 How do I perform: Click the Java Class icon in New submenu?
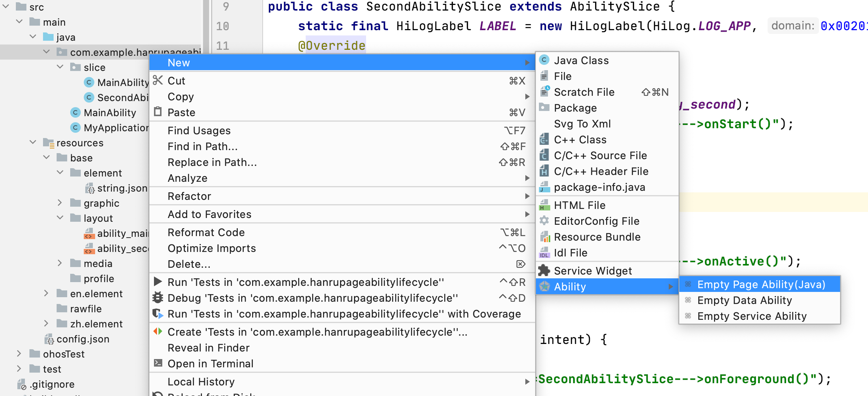544,60
